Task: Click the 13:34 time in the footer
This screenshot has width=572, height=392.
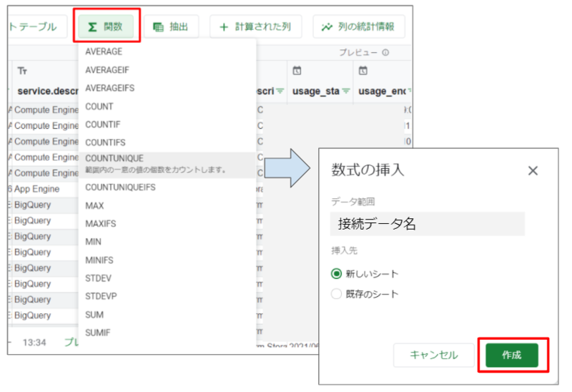Action: [34, 343]
